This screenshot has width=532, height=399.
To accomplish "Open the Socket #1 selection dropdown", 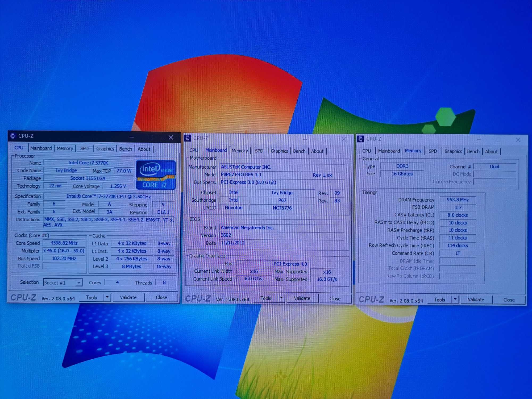I will click(x=63, y=282).
